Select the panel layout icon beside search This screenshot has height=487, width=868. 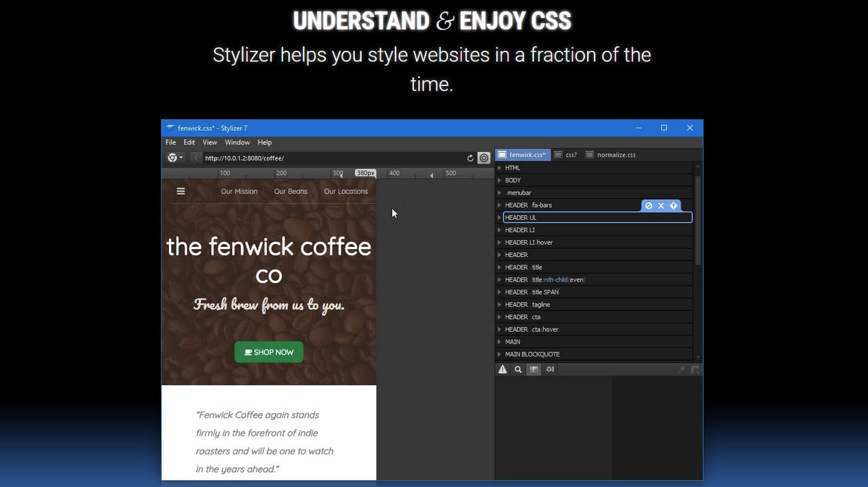point(534,370)
